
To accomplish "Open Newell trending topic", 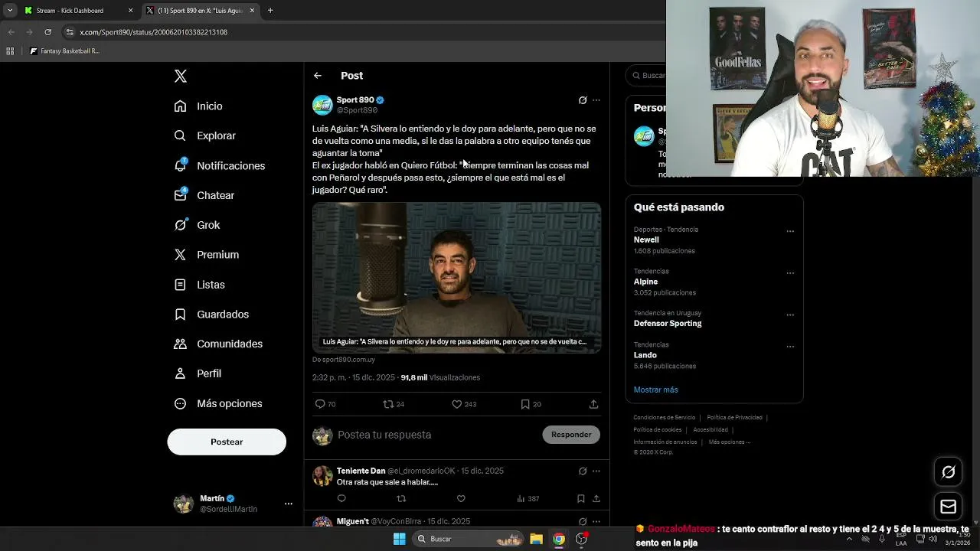I will 646,240.
